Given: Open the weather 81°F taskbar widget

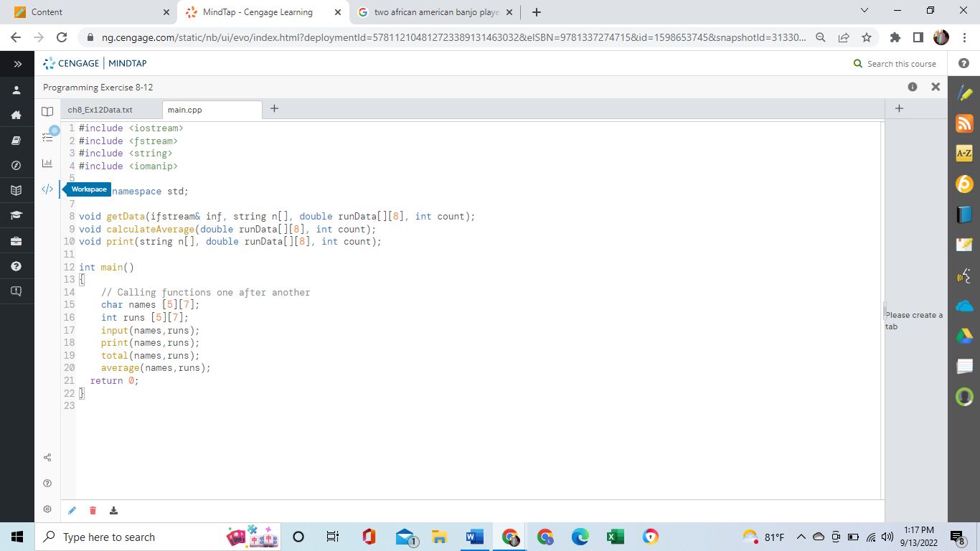Looking at the screenshot, I should point(764,537).
